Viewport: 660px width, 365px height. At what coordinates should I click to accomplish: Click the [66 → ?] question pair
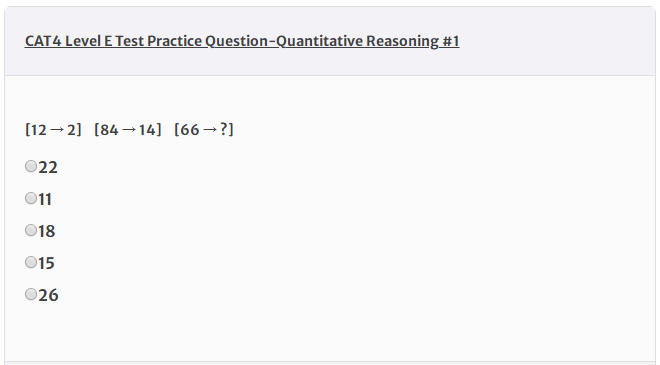coord(204,130)
